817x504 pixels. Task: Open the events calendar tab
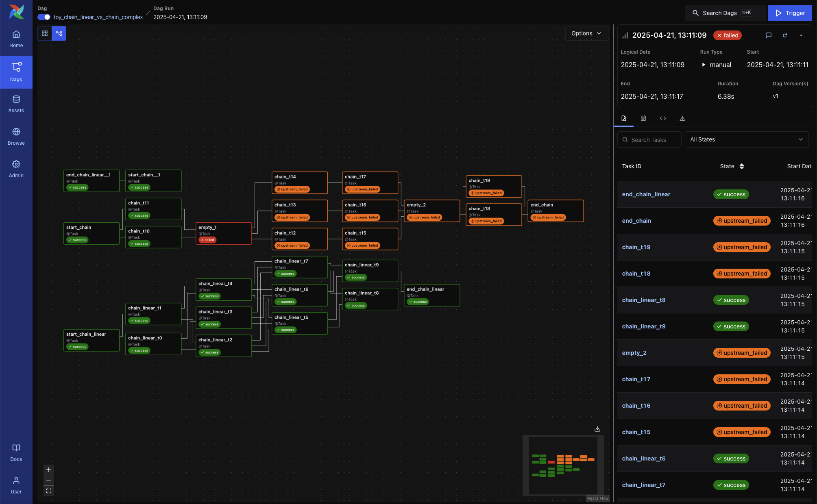point(643,118)
